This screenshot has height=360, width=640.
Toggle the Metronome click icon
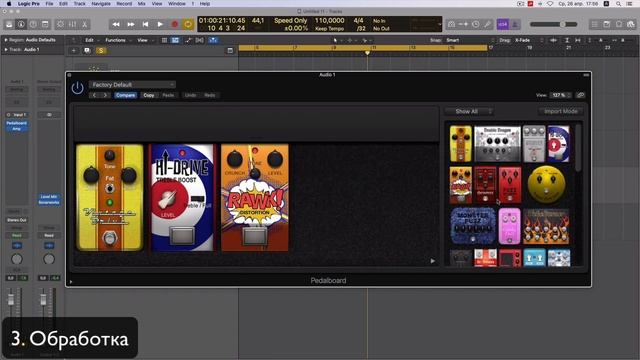515,24
